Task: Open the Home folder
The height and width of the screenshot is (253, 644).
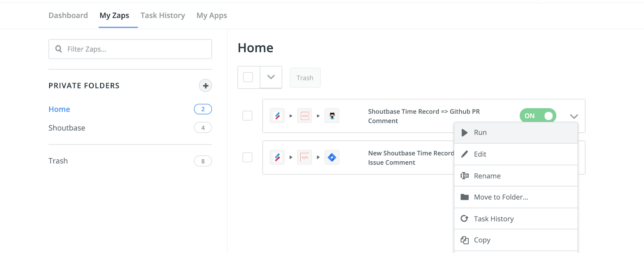Action: (x=59, y=109)
